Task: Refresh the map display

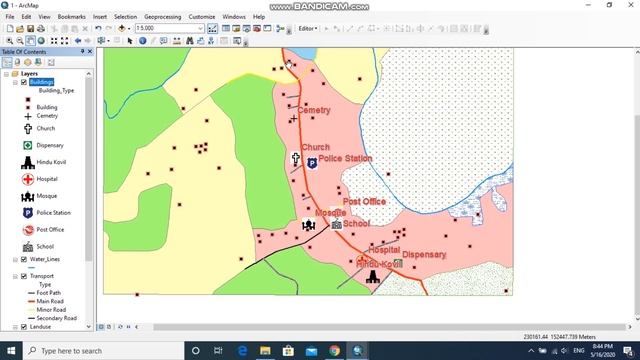Action: pyautogui.click(x=120, y=327)
